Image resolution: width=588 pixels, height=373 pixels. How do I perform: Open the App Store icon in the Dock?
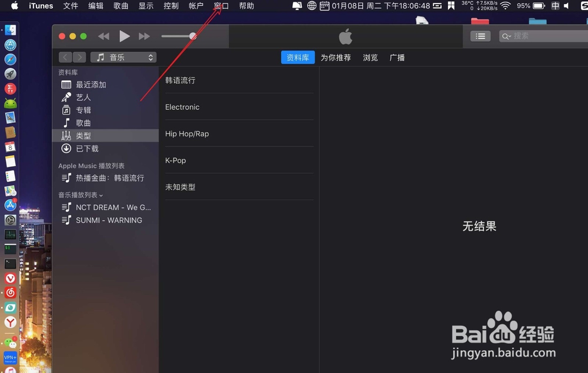coord(10,205)
